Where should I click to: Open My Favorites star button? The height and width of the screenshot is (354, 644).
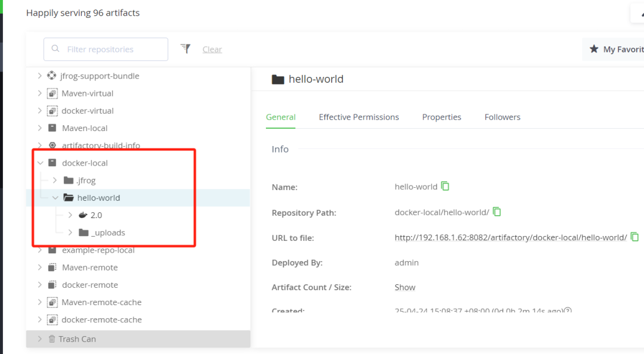(x=614, y=49)
